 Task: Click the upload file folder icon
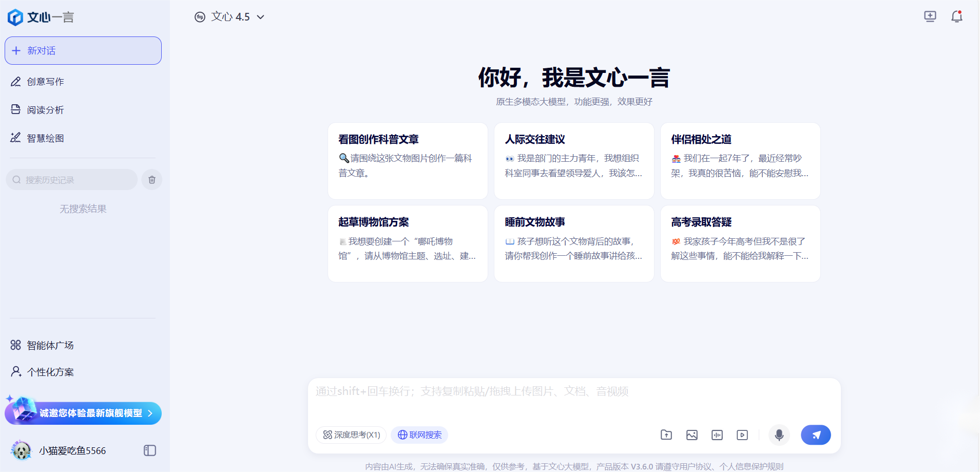click(x=666, y=435)
